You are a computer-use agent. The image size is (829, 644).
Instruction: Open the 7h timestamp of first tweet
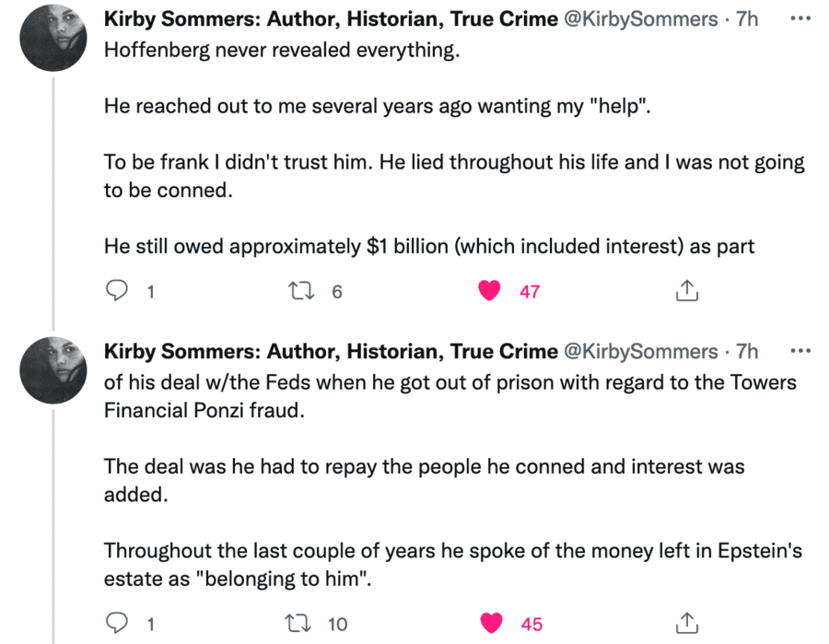tap(747, 19)
